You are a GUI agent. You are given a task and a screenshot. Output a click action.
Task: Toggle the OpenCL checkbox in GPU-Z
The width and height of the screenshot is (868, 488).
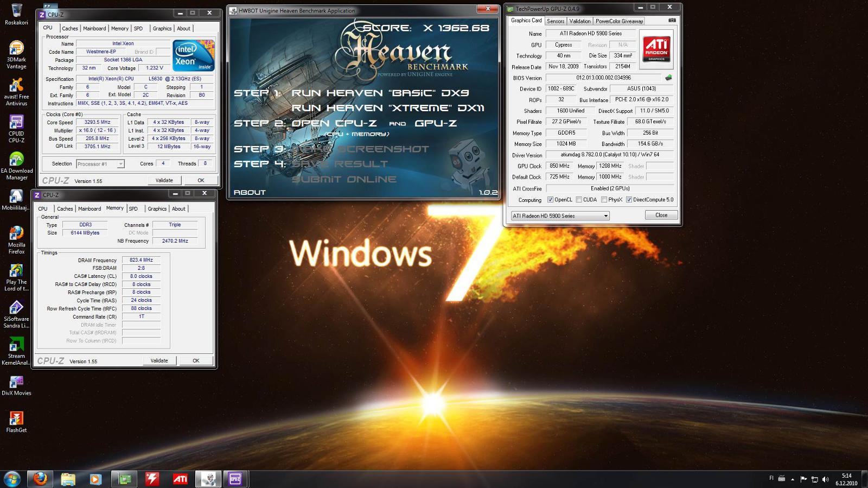coord(551,200)
